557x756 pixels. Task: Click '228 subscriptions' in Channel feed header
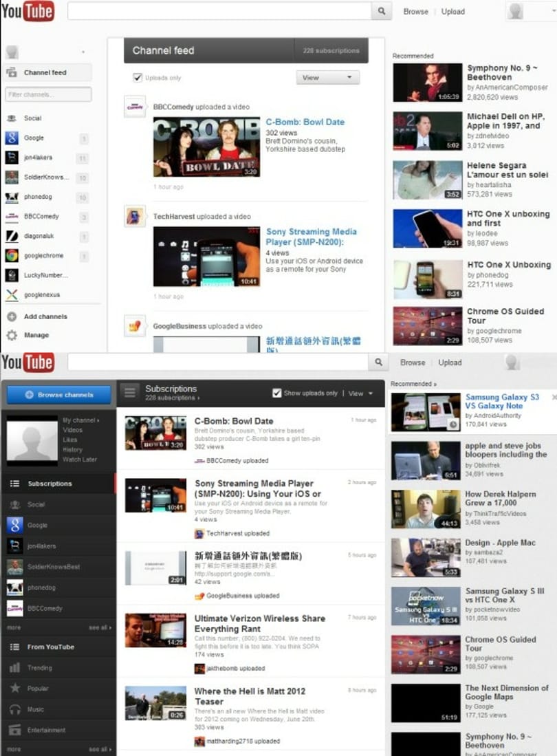click(331, 51)
